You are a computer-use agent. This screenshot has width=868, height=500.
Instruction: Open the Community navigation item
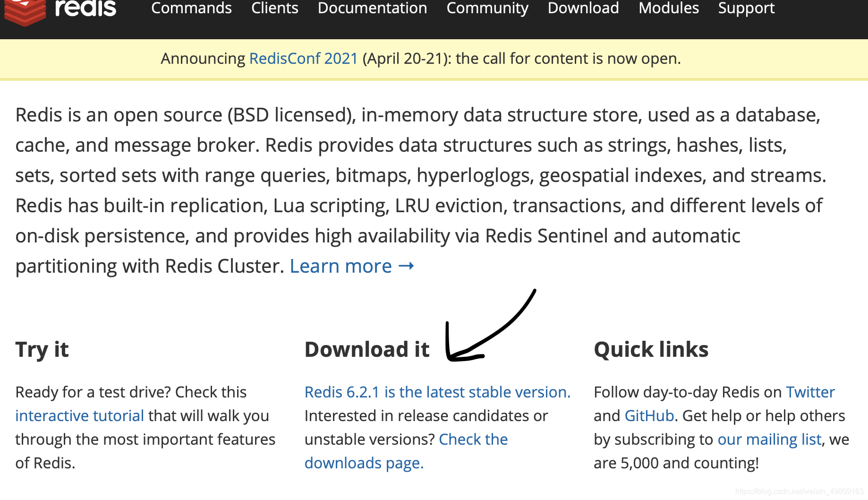tap(487, 8)
